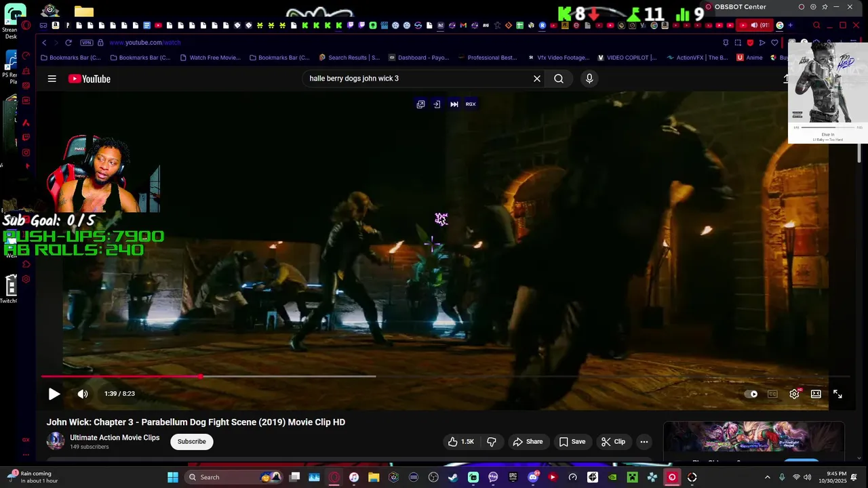Open the taskbar volume control

(807, 477)
